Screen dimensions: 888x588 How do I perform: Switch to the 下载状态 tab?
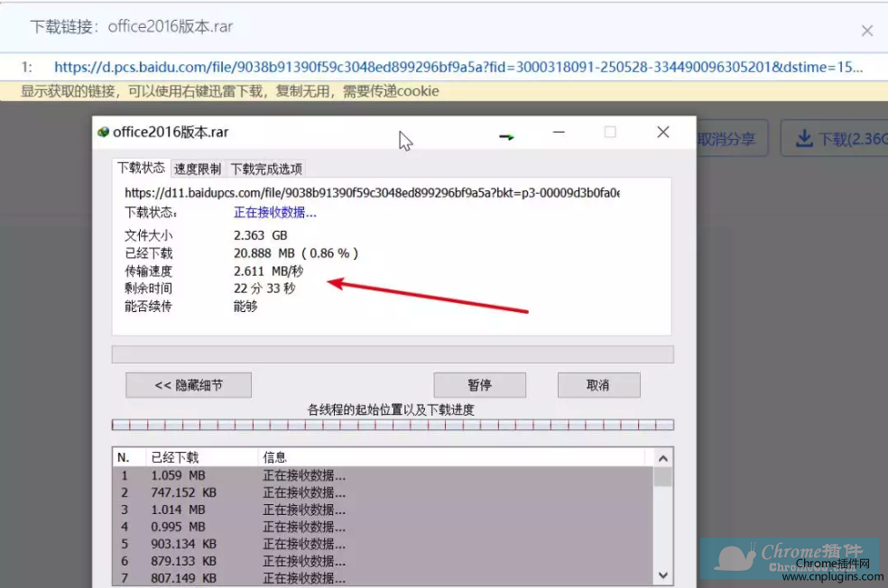141,168
